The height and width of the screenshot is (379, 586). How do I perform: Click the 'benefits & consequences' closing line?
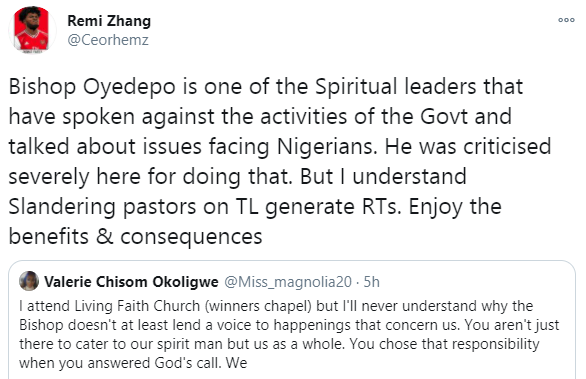click(x=135, y=237)
